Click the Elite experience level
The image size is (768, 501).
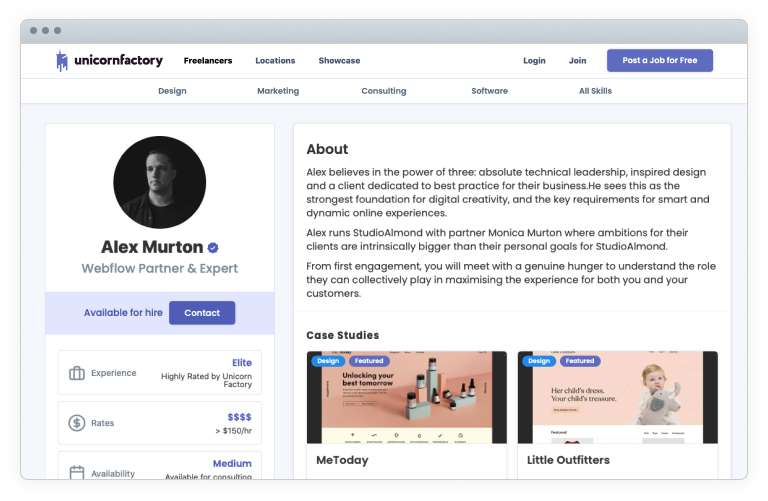coord(242,363)
